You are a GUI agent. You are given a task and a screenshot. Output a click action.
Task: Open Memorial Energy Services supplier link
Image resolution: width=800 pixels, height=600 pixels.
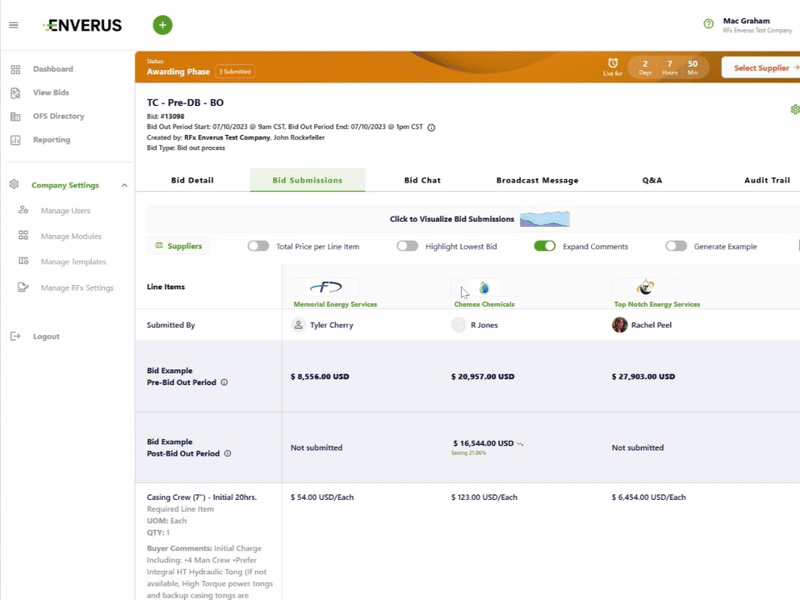[335, 304]
